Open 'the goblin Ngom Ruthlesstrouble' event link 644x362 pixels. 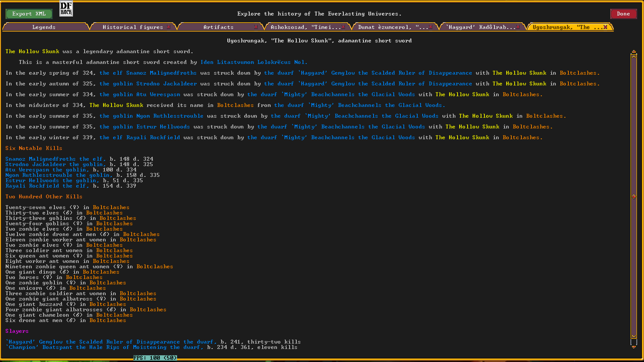[x=152, y=116]
